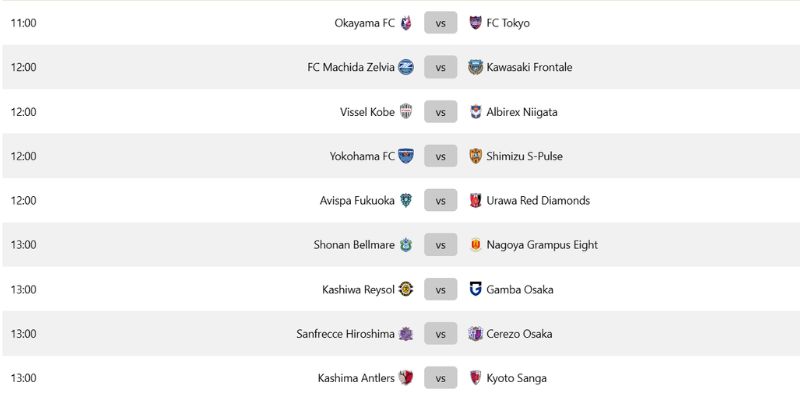The image size is (800, 400).
Task: Click vs button for Shonan Bellmare match
Action: [x=441, y=245]
